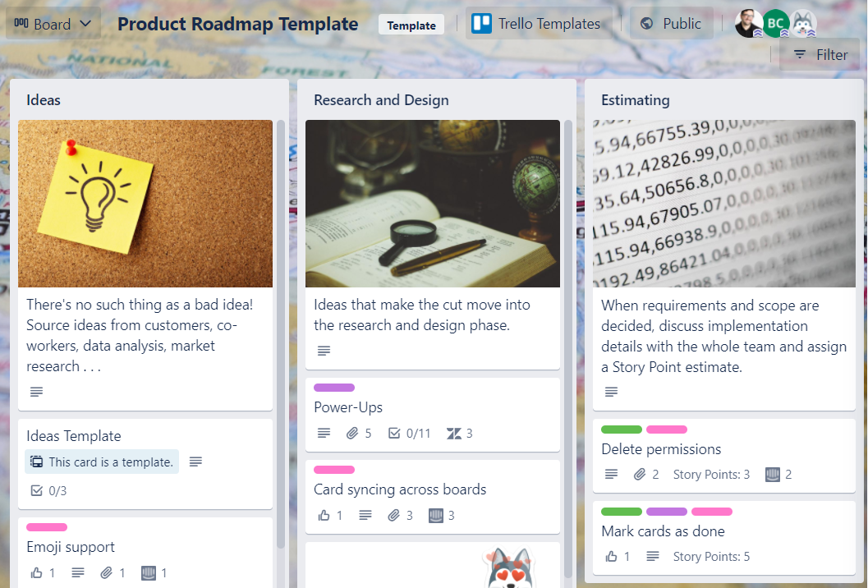Click the Intercom icon on Card syncing card
This screenshot has height=588, width=868.
(436, 516)
